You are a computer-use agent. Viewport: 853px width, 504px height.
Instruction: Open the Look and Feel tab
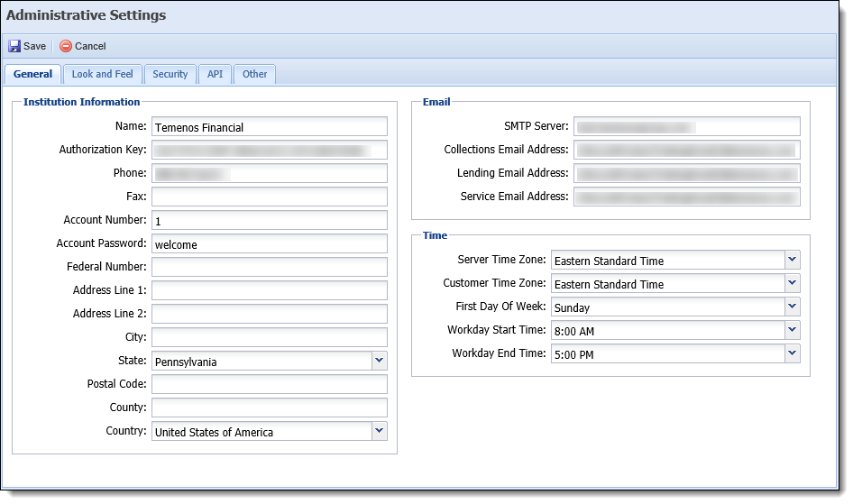pyautogui.click(x=102, y=74)
